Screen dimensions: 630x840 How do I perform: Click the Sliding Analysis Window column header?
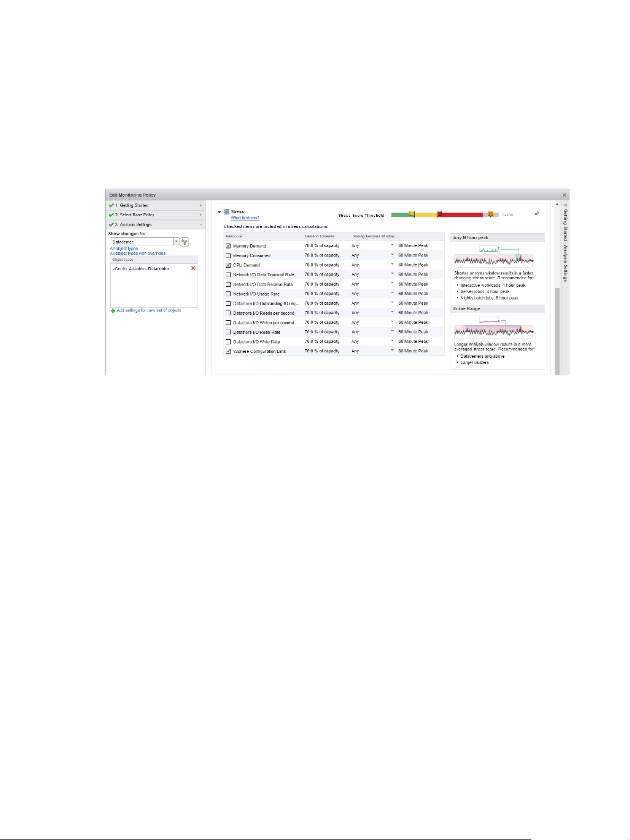coord(374,236)
